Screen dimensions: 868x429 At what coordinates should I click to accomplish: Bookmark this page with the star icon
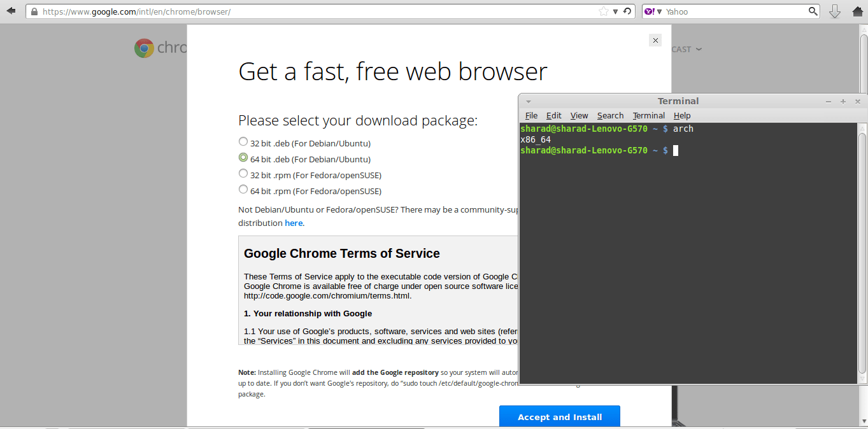(604, 11)
